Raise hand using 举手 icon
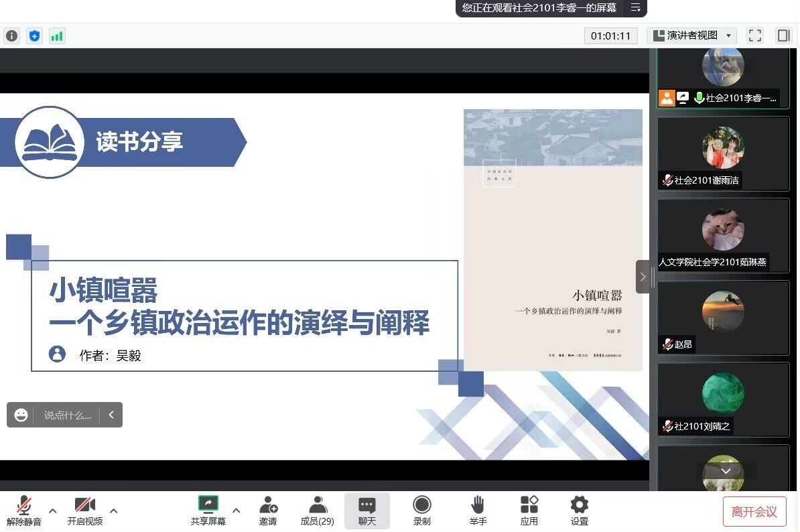Screen dimensions: 800x532 point(478,511)
